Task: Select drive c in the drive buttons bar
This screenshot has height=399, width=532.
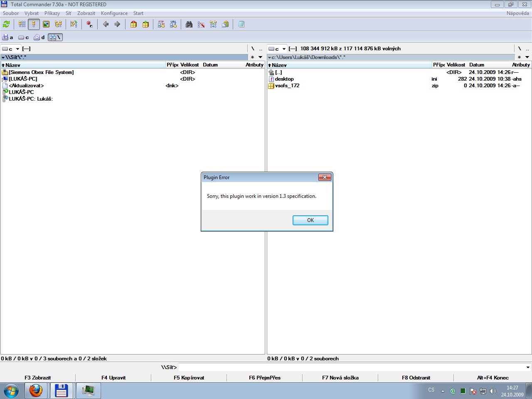Action: [24, 37]
